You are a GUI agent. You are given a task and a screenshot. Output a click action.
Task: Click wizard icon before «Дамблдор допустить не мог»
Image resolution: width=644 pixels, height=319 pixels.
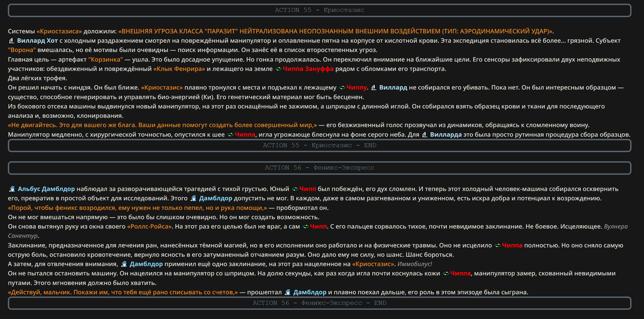(193, 198)
